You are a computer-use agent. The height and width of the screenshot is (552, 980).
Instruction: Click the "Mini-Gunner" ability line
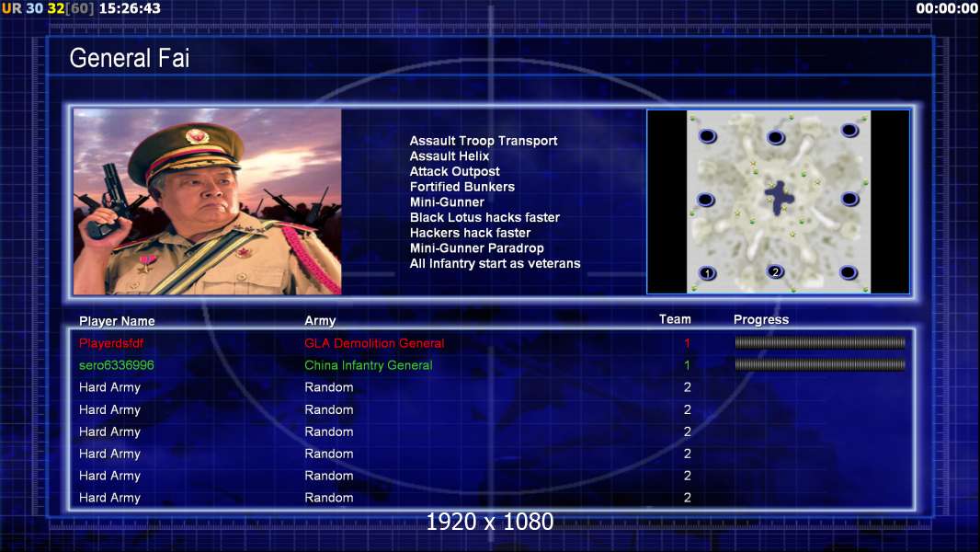(x=447, y=201)
